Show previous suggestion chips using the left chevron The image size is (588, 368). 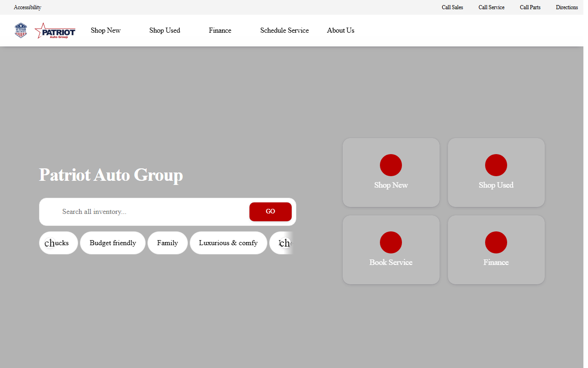[x=50, y=243]
